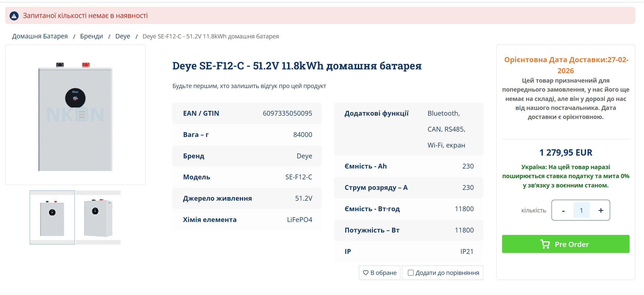Increase quantity with the plus button
Screen dimensions: 644x295
pos(600,211)
